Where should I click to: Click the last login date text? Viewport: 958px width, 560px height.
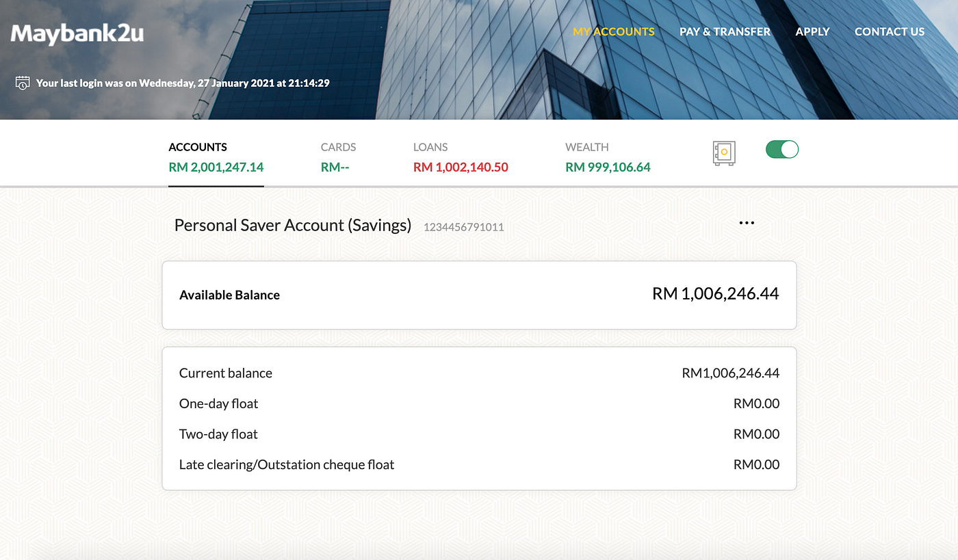coord(183,83)
